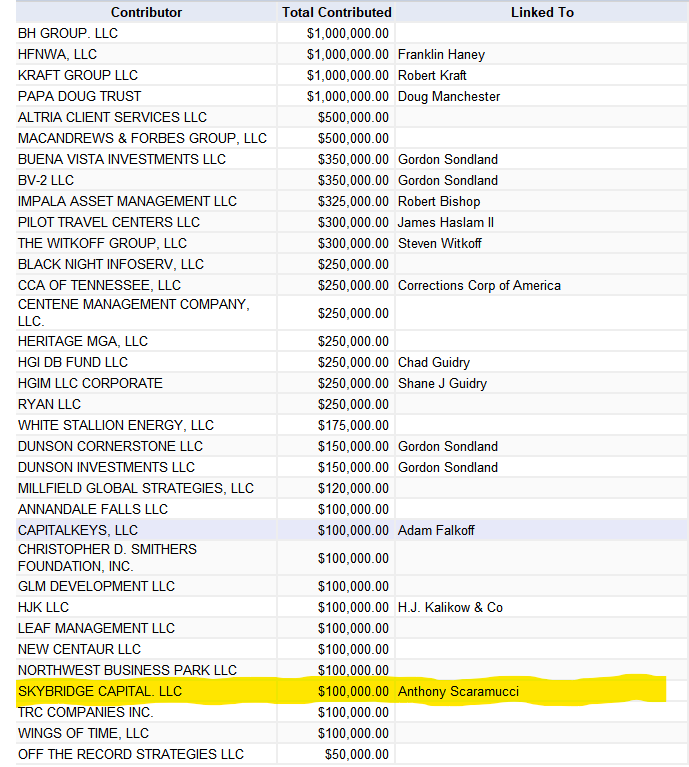Click Gordon Sondland beside BV-2 LLC

click(542, 180)
